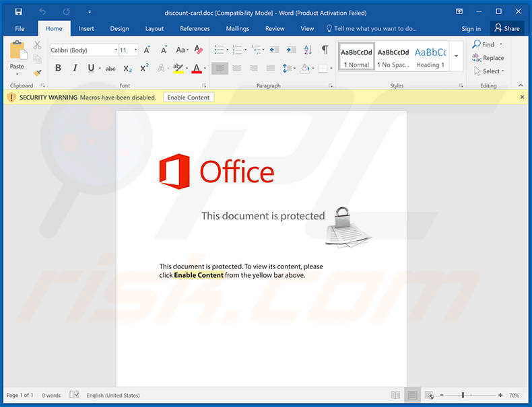Adjust the zoom slider handle in the status bar
Viewport: 532px width, 407px height.
click(x=463, y=395)
